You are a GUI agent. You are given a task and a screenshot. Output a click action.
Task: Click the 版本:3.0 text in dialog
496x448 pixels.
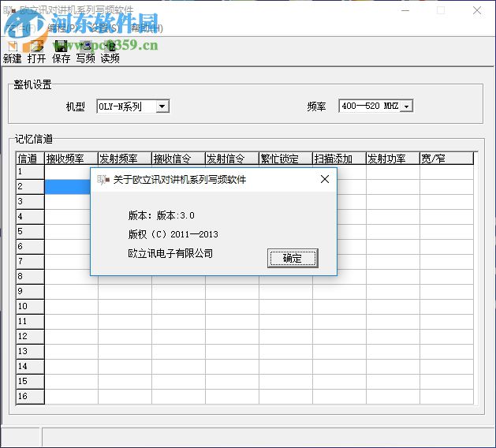tap(176, 216)
